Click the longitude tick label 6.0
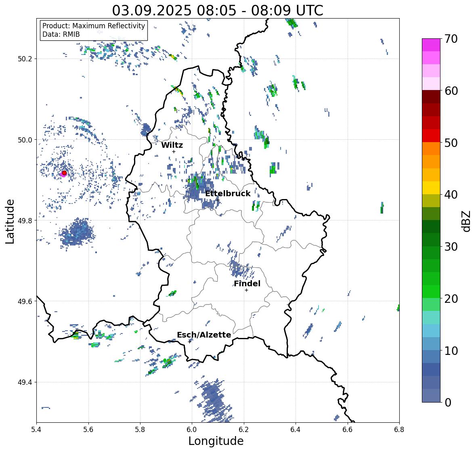 (x=192, y=429)
